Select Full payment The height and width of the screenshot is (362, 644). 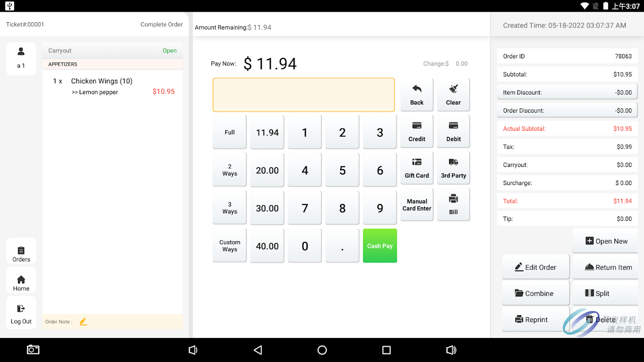230,132
